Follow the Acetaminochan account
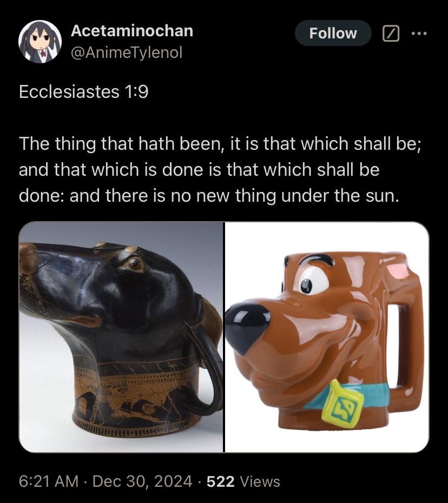This screenshot has height=503, width=448. coord(333,34)
